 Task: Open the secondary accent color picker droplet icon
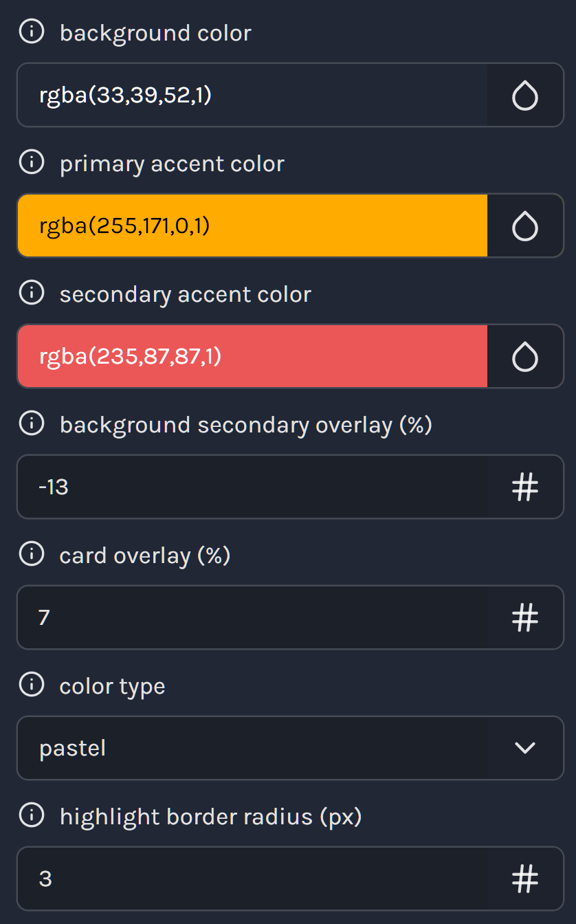(x=525, y=356)
